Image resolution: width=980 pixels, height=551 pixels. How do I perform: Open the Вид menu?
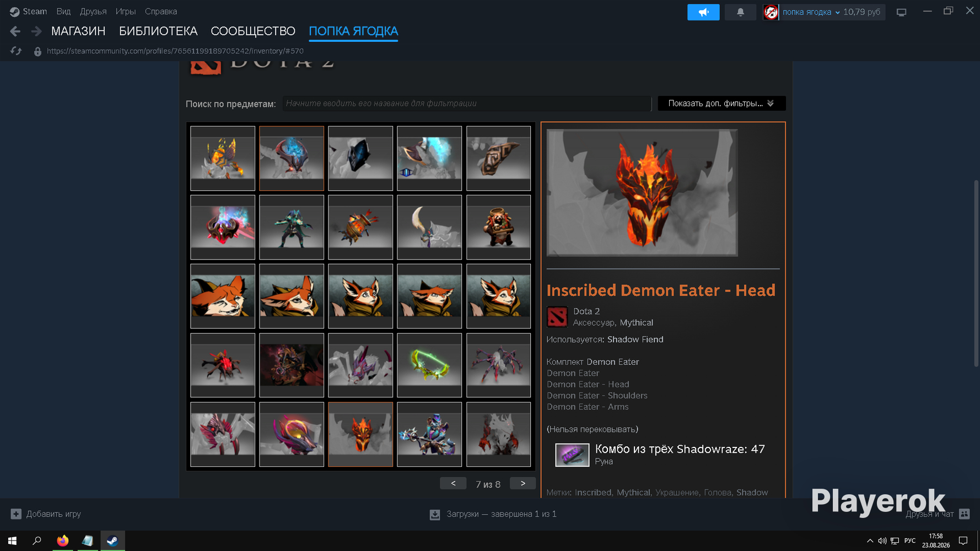tap(63, 12)
